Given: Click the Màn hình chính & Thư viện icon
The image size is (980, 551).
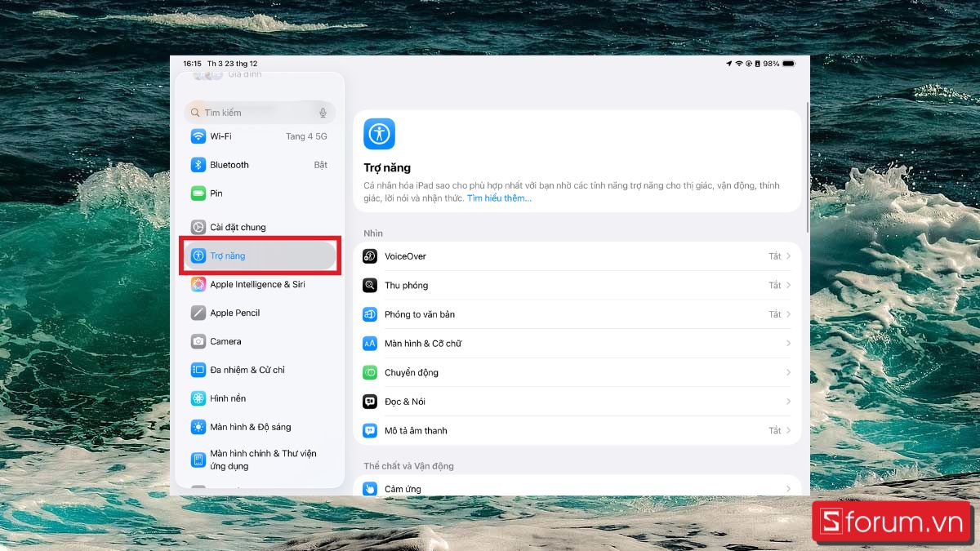Looking at the screenshot, I should (198, 460).
